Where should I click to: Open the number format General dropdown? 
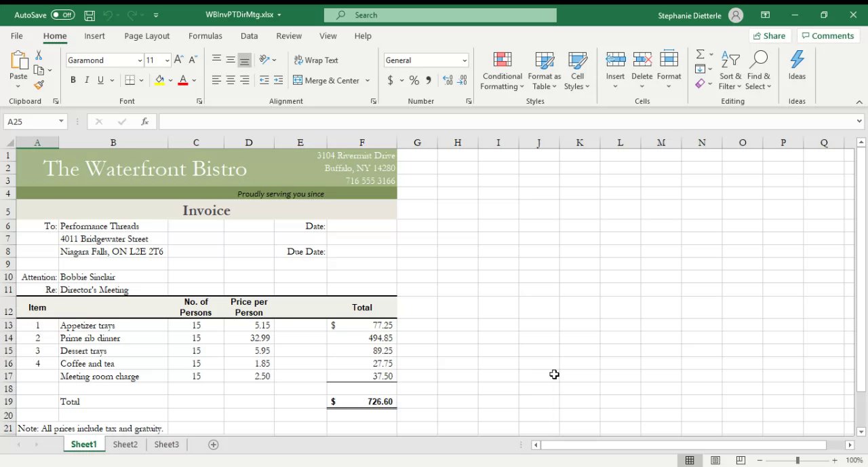(x=465, y=60)
